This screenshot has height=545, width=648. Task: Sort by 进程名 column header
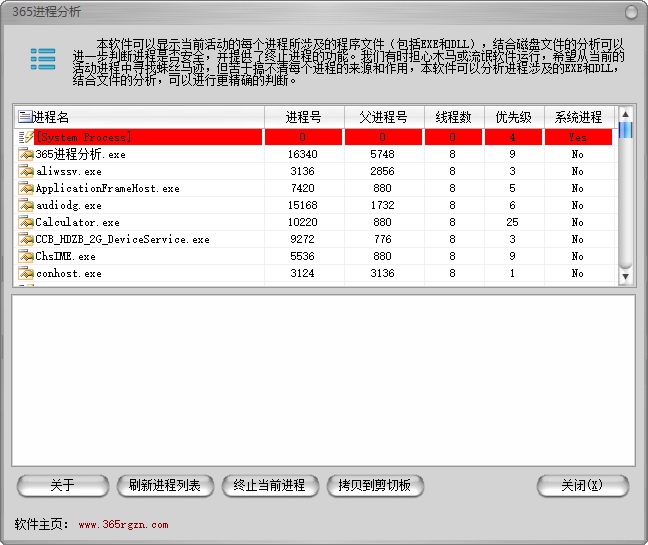tap(140, 117)
